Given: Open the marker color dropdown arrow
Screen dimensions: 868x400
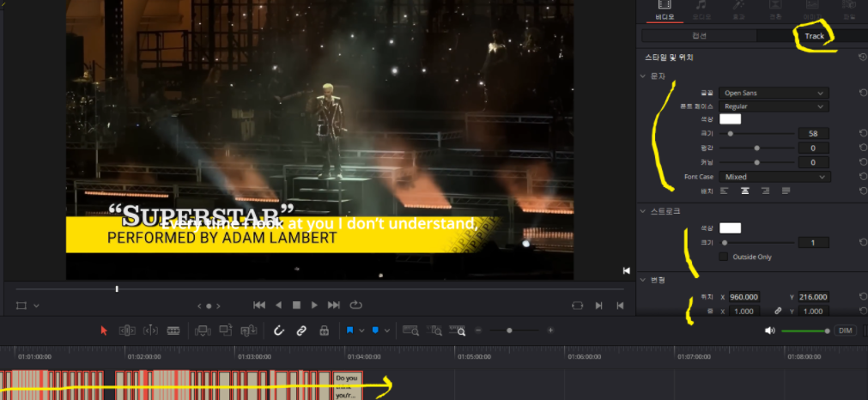Looking at the screenshot, I should point(387,330).
